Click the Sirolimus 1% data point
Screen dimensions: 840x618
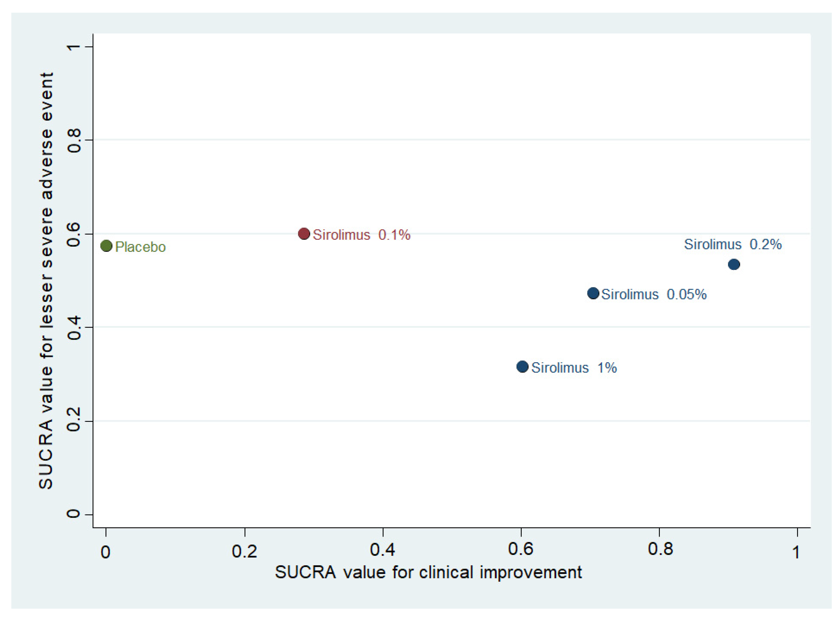522,367
